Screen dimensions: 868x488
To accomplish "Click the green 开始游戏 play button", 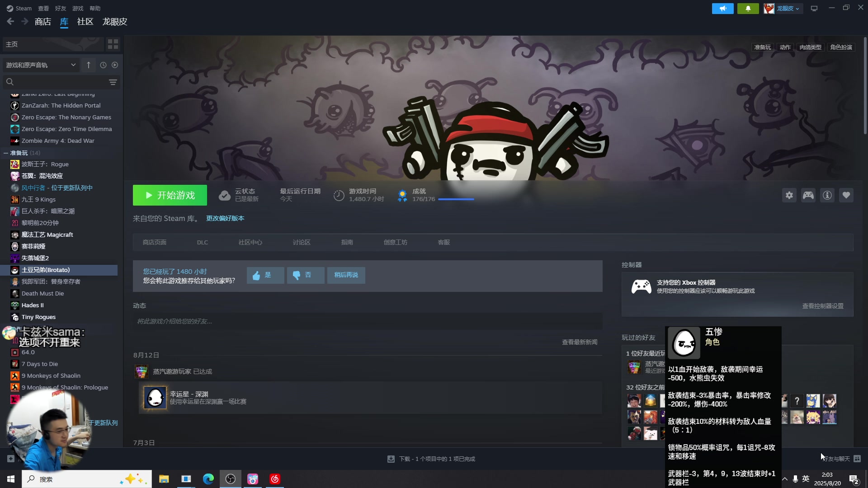I will click(170, 195).
